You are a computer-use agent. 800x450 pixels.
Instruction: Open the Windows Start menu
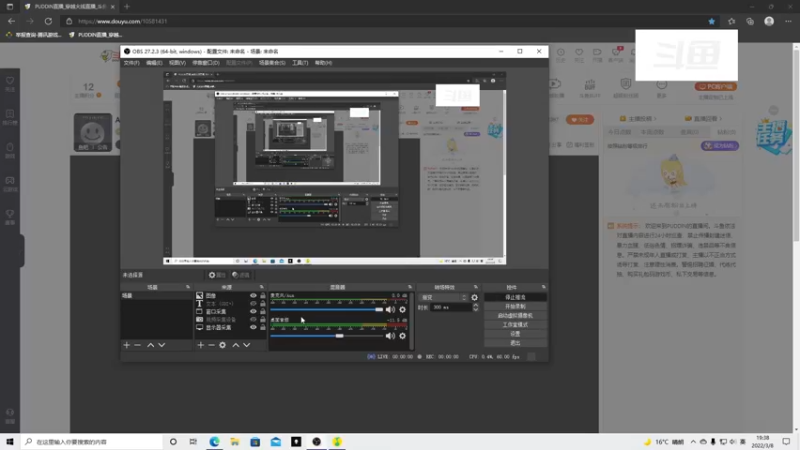[10, 442]
